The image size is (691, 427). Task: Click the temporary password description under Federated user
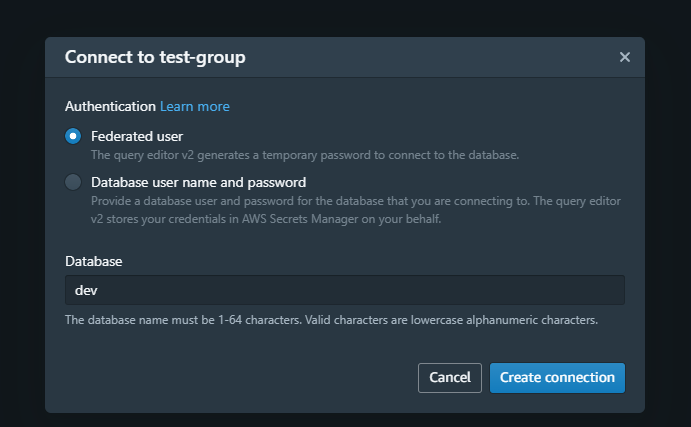tap(305, 155)
